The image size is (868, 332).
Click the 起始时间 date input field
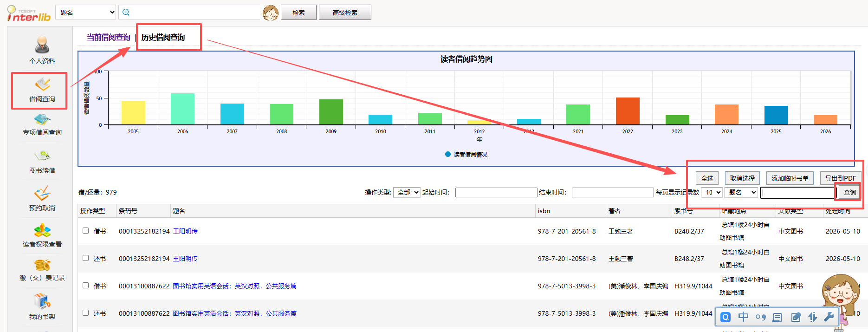pyautogui.click(x=496, y=192)
